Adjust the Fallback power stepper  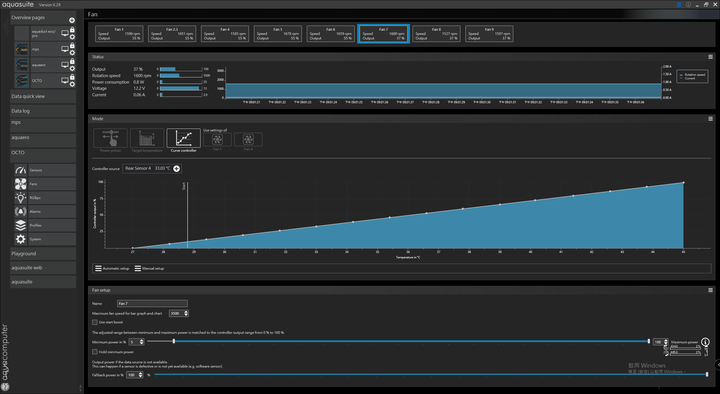click(x=141, y=375)
